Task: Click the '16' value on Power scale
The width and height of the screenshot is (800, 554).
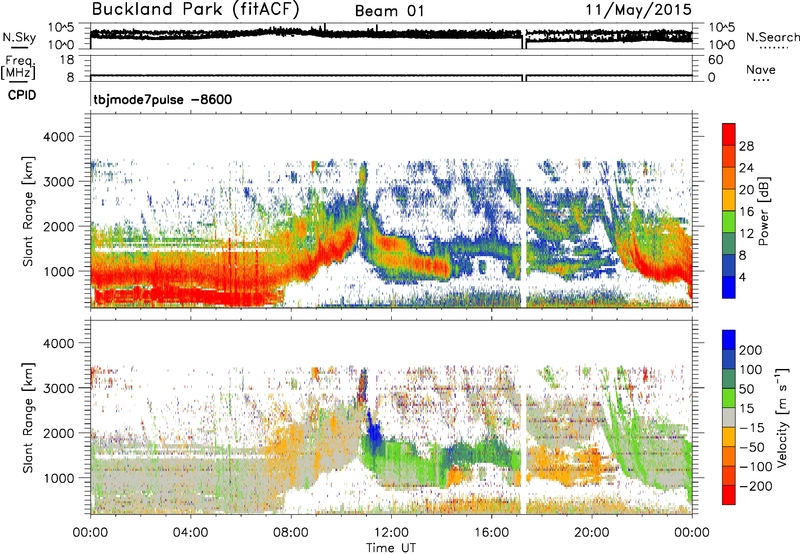Action: pyautogui.click(x=746, y=212)
